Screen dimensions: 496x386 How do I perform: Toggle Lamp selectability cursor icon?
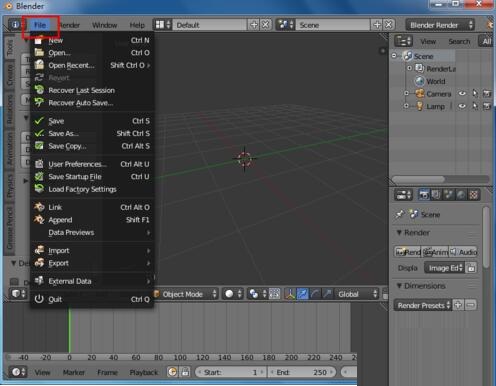tap(475, 106)
